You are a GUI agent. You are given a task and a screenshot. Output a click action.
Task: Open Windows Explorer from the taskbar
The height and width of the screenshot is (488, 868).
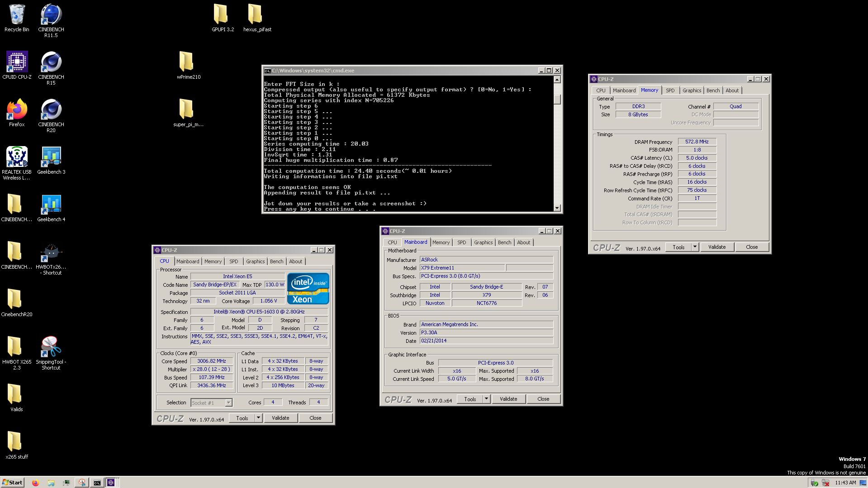point(51,483)
